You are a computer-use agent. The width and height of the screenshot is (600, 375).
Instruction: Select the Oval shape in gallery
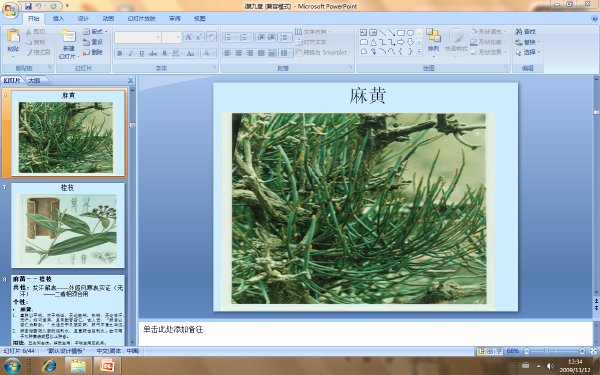410,33
